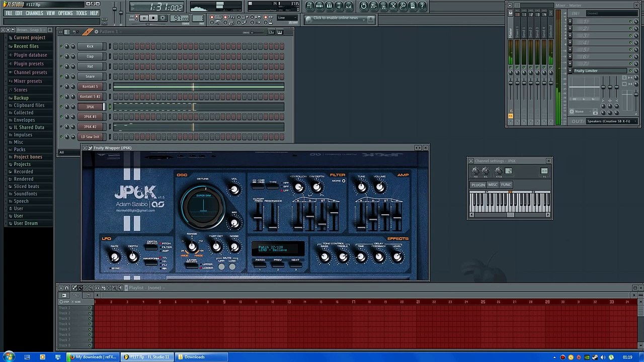This screenshot has height=362, width=644.
Task: Switch to PLUGIN tab in Channel settings
Action: 478,185
